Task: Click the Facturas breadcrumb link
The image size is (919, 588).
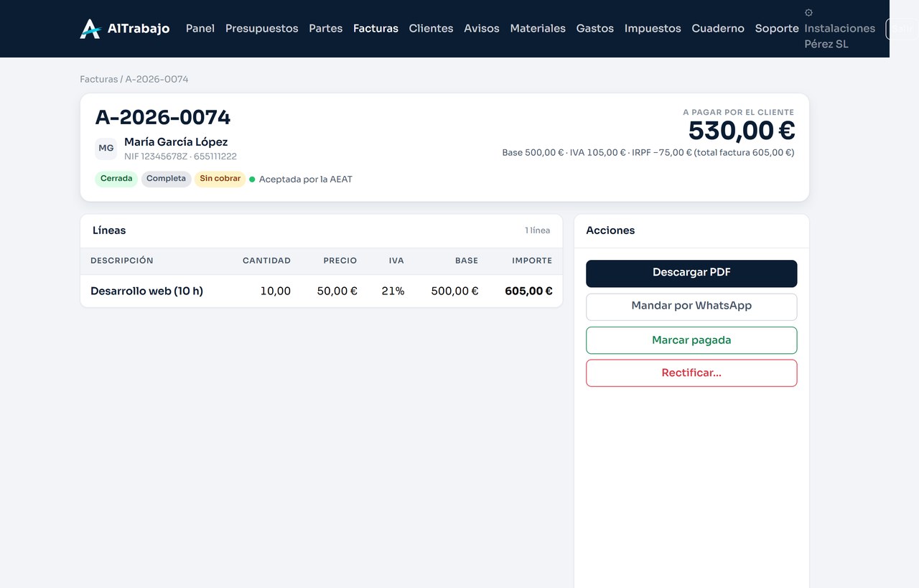Action: click(98, 79)
